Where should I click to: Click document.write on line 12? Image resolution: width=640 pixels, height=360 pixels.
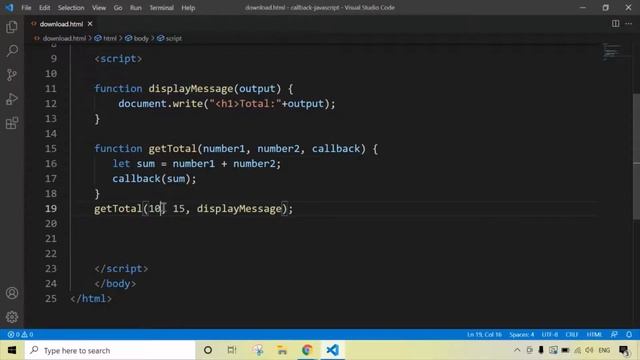pyautogui.click(x=160, y=104)
